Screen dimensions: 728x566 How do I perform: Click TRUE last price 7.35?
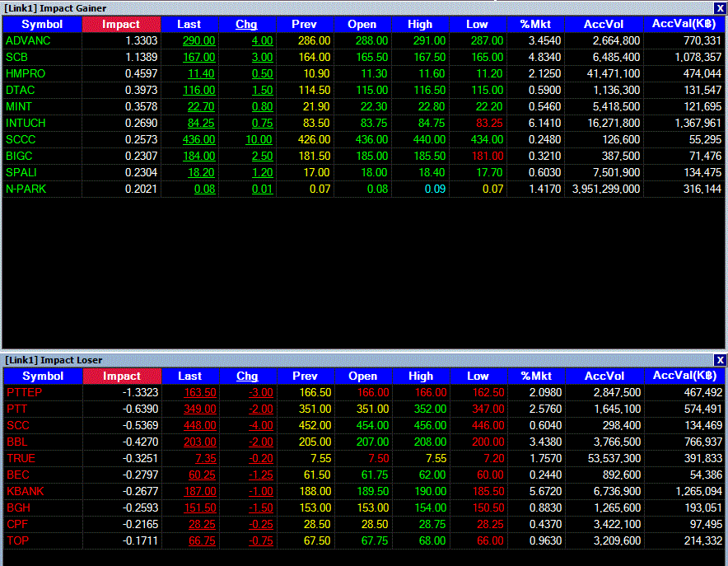tap(206, 458)
